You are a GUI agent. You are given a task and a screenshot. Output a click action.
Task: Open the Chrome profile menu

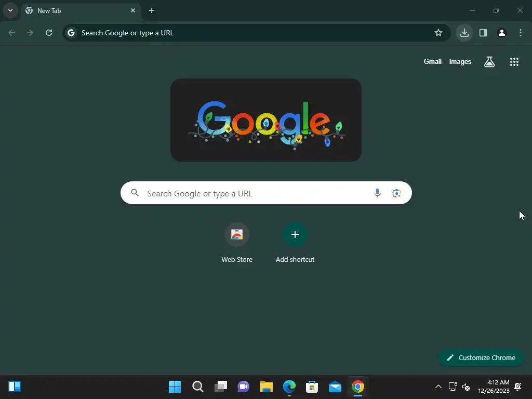pyautogui.click(x=502, y=33)
